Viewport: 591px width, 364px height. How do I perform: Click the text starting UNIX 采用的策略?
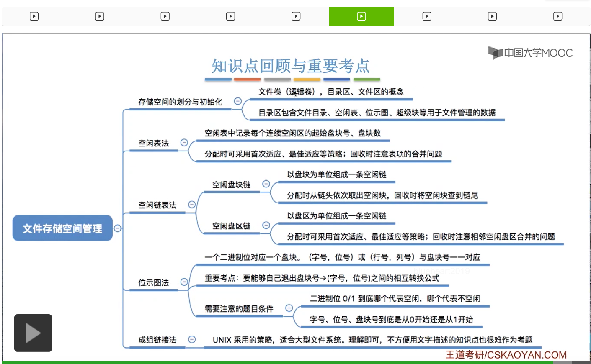point(373,340)
